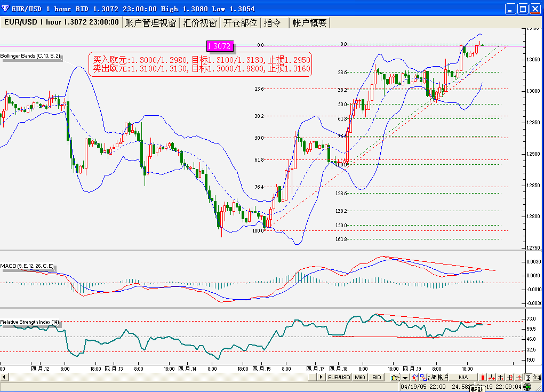
Task: Click the BID price type button
Action: (377, 377)
